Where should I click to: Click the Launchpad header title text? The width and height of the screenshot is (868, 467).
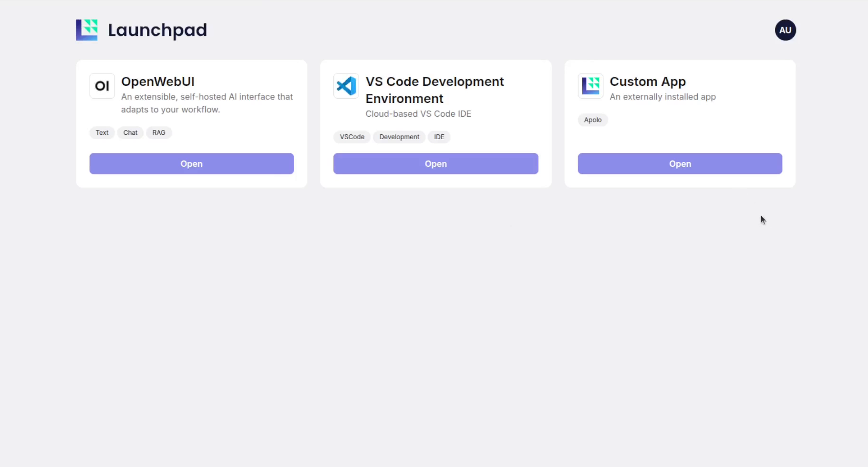click(x=157, y=30)
